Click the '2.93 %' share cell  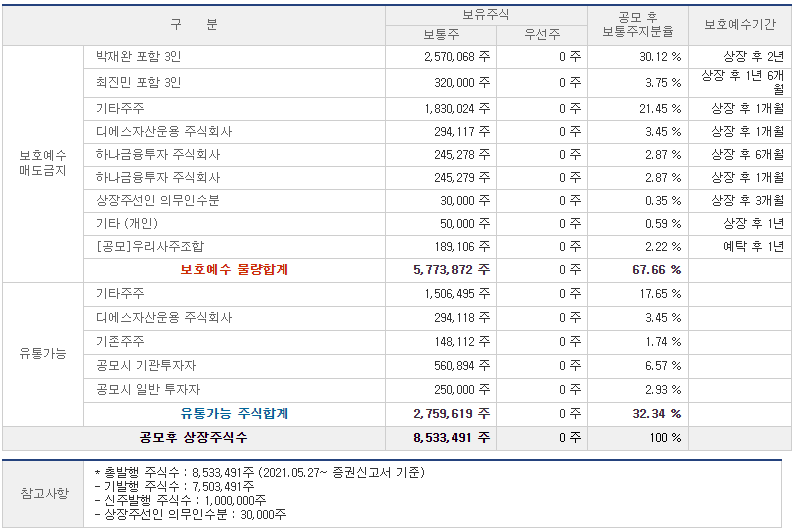tap(663, 390)
